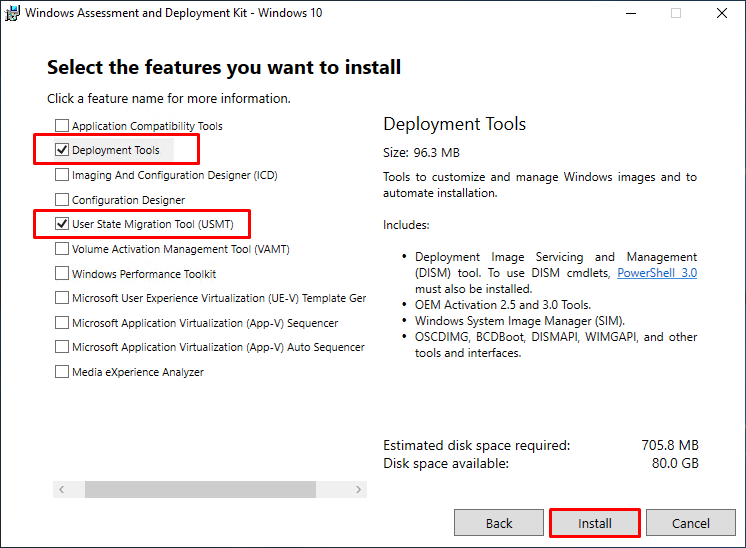Screen dimensions: 746x548
Task: Click the horizontal scrollbar right arrow
Action: (358, 489)
